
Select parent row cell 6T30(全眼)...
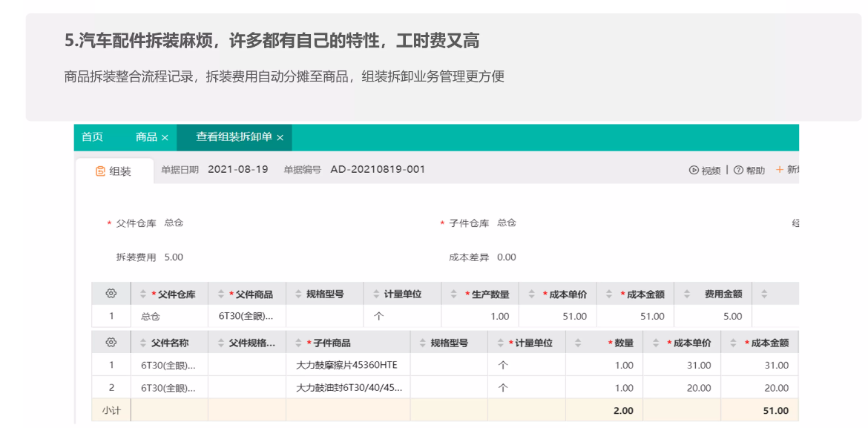247,316
